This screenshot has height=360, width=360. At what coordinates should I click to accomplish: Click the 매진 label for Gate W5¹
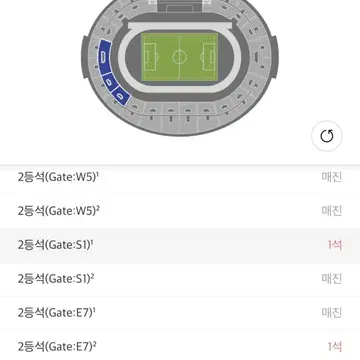332,177
